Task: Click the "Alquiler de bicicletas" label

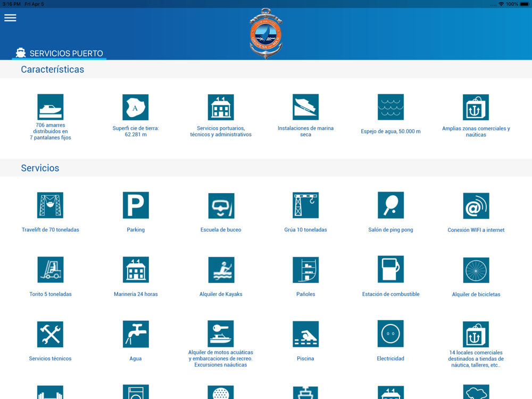Action: pos(476,295)
